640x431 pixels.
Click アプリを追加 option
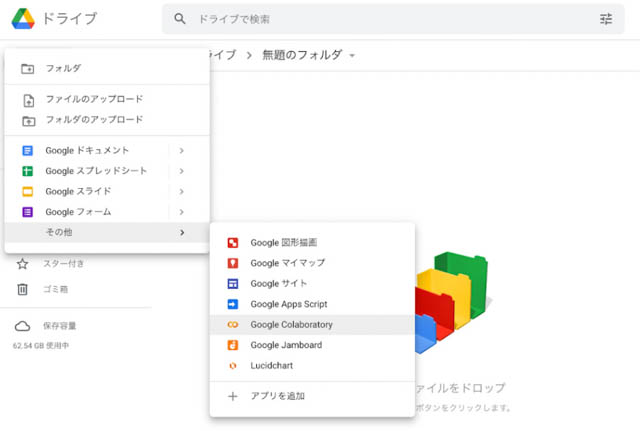tap(312, 396)
